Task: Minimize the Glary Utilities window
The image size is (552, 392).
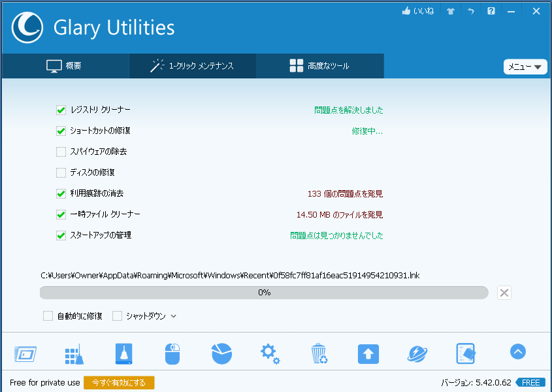Action: click(x=511, y=12)
